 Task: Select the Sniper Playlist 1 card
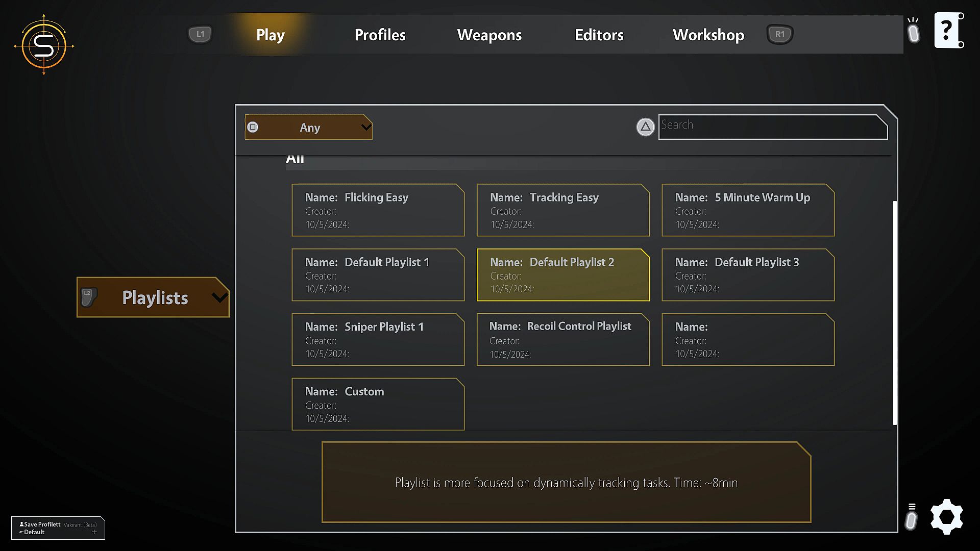[x=378, y=340]
